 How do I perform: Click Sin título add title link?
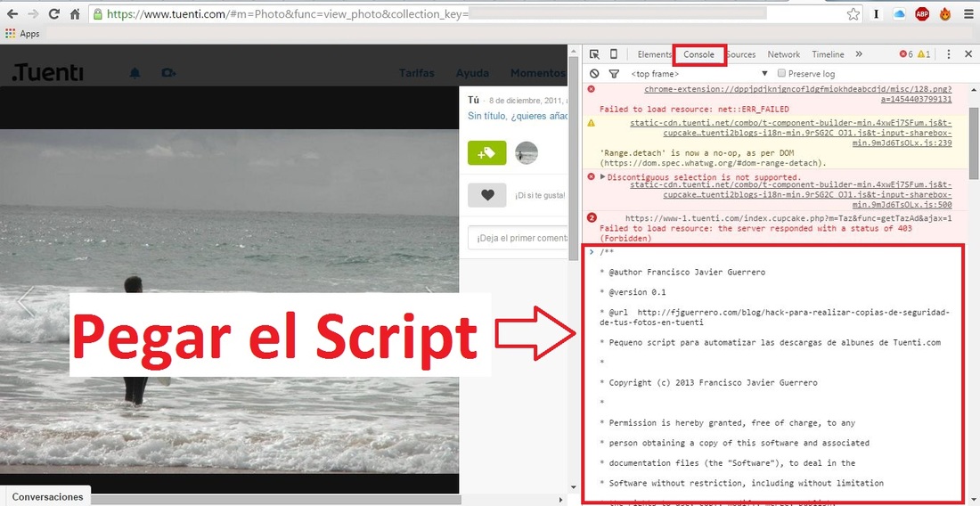(x=519, y=116)
